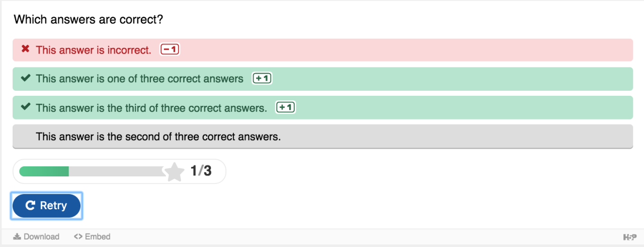Click the 1/3 score text

(201, 171)
